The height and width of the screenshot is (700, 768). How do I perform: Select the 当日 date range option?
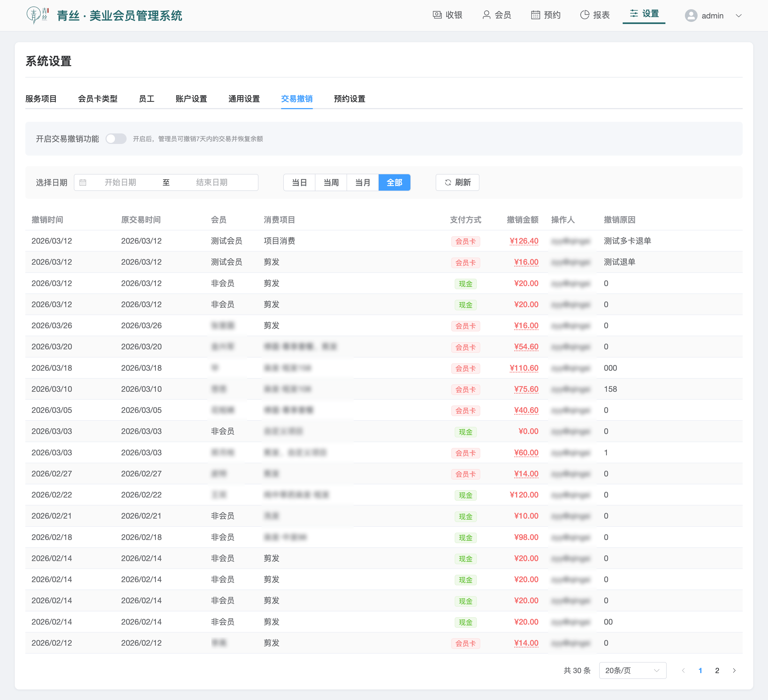coord(299,182)
